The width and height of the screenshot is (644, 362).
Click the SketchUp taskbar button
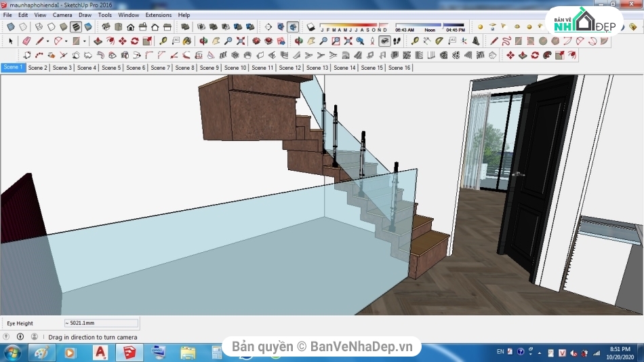(129, 353)
